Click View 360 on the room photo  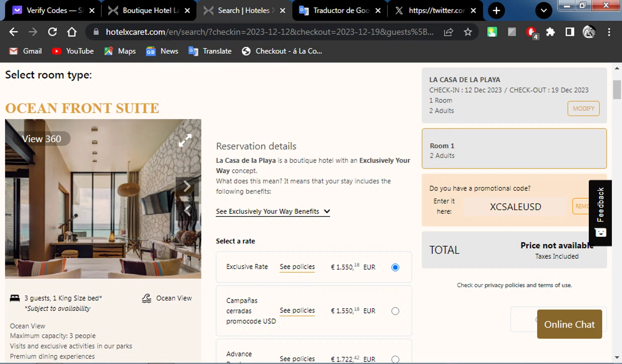click(41, 139)
